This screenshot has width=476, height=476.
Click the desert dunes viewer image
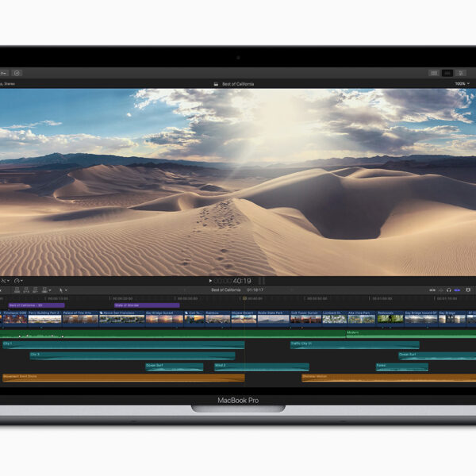[238, 182]
